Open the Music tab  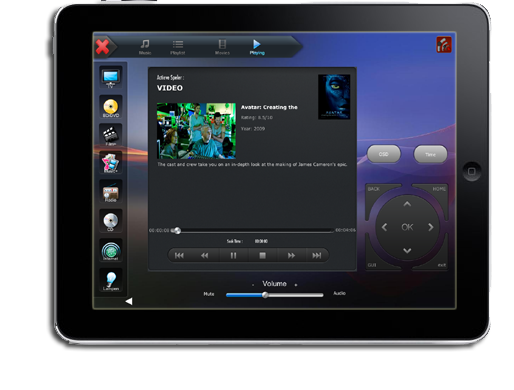tap(145, 47)
